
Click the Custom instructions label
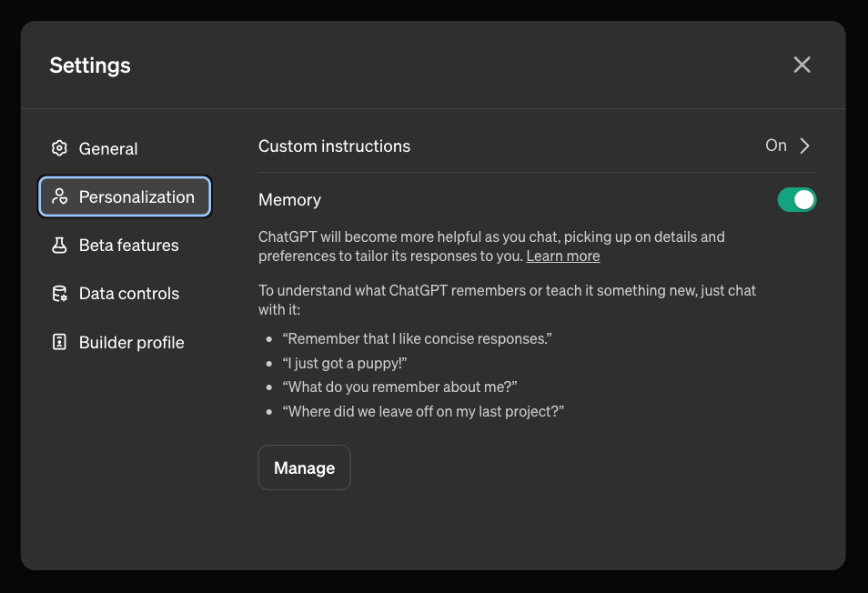[x=334, y=146]
